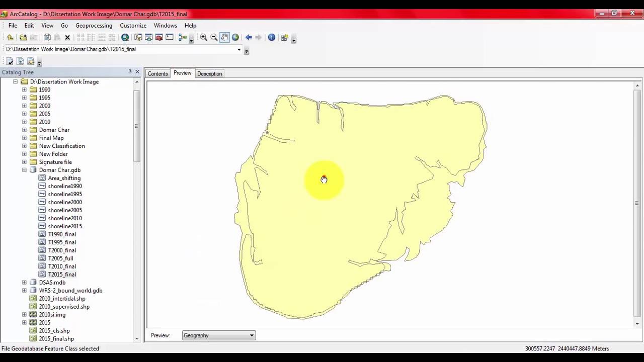Click the Import Metadata icon
Image resolution: width=644 pixels, height=362 pixels.
(x=31, y=61)
